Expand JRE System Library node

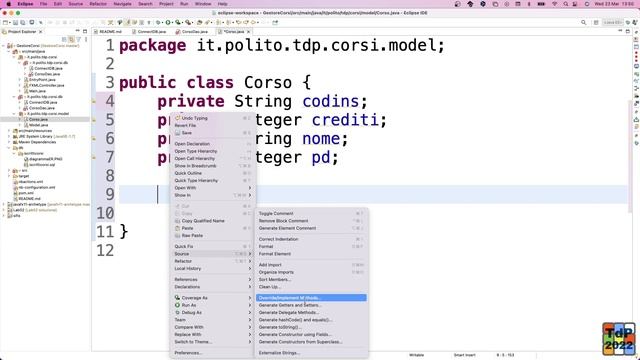(x=9, y=137)
